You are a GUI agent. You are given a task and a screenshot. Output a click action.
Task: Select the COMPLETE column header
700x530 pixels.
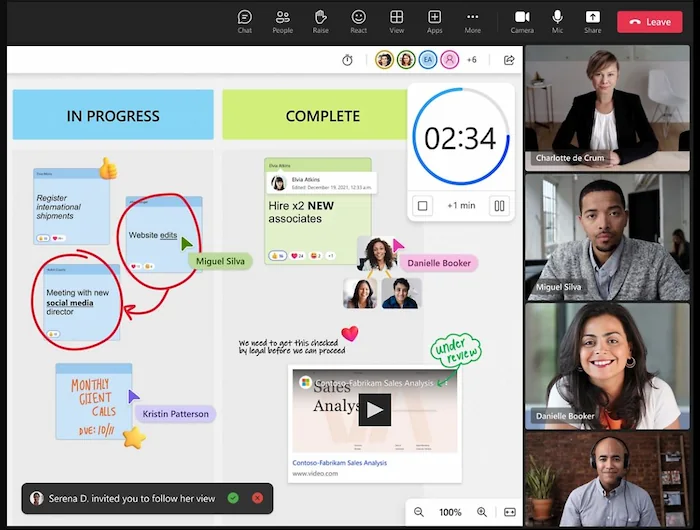[317, 115]
